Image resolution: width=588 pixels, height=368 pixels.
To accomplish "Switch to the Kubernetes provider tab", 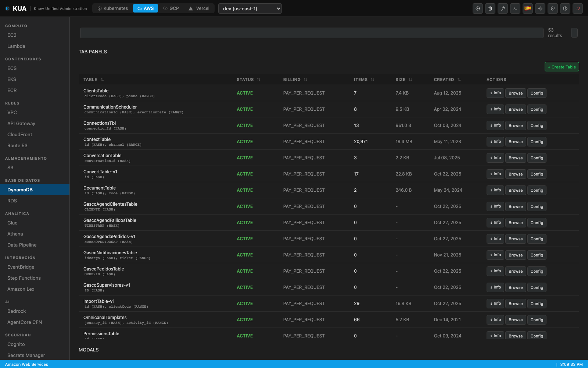I will tap(112, 8).
